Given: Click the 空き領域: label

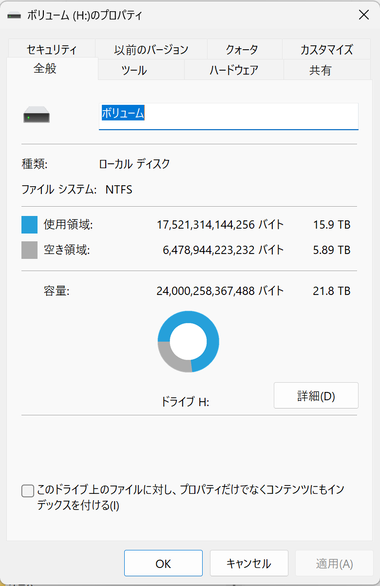Looking at the screenshot, I should pyautogui.click(x=67, y=250).
